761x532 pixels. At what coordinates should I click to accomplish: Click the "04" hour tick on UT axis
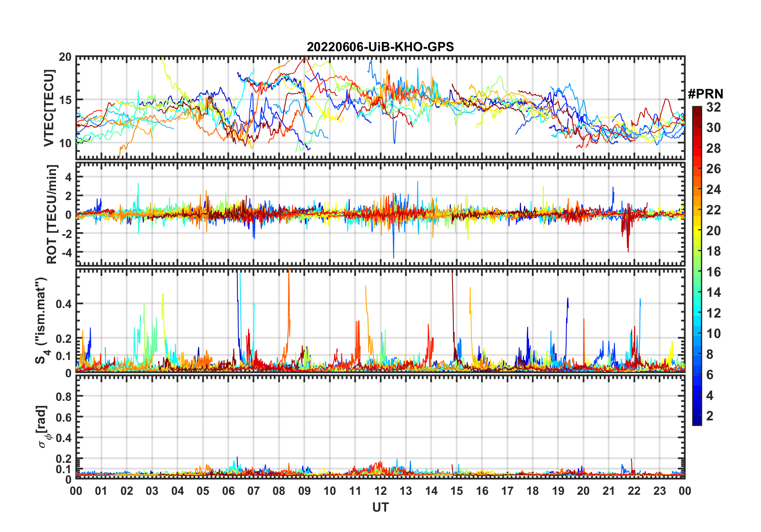(x=178, y=491)
